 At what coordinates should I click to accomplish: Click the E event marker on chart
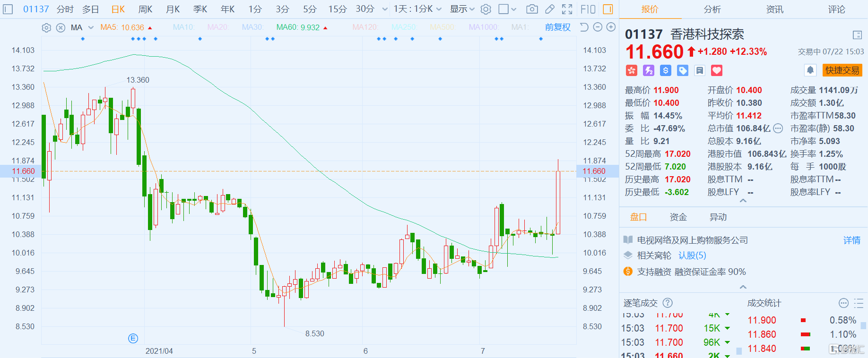pyautogui.click(x=133, y=338)
